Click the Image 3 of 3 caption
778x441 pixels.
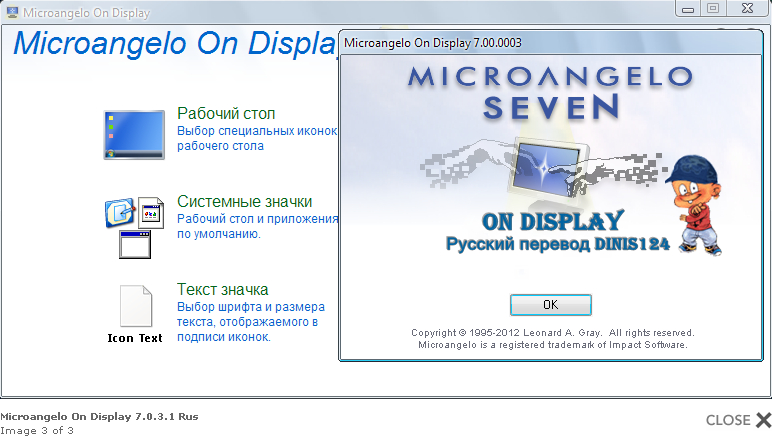[36, 430]
